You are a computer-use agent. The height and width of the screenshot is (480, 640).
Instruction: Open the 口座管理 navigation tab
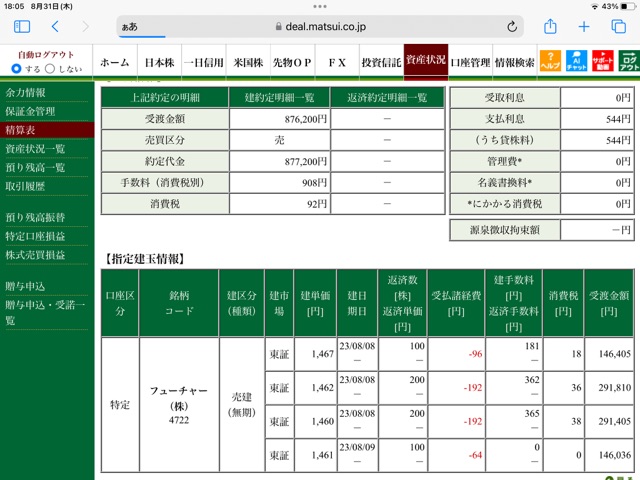pyautogui.click(x=470, y=62)
